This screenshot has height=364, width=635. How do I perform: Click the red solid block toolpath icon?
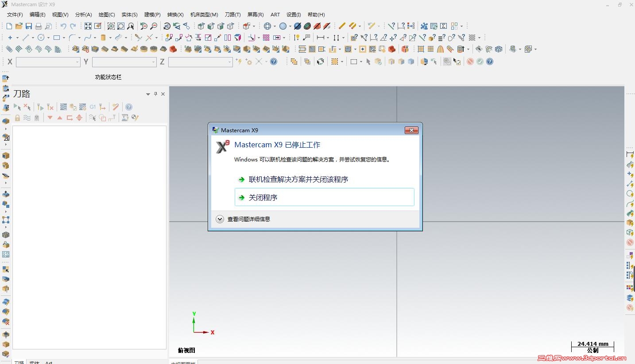(x=173, y=49)
